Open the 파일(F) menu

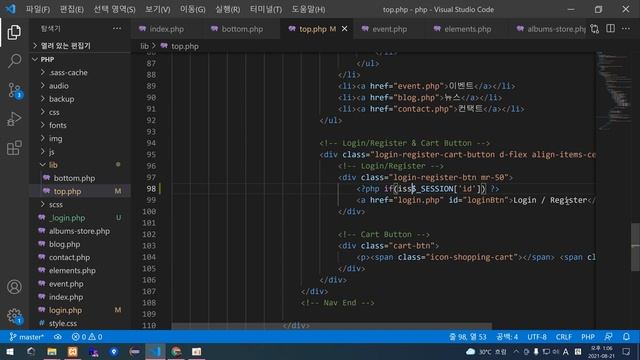[38, 9]
